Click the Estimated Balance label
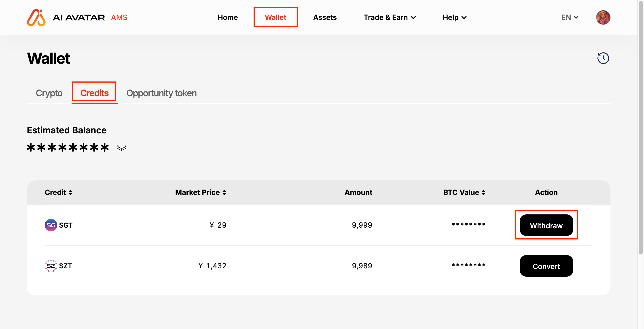Image resolution: width=644 pixels, height=329 pixels. pyautogui.click(x=67, y=130)
